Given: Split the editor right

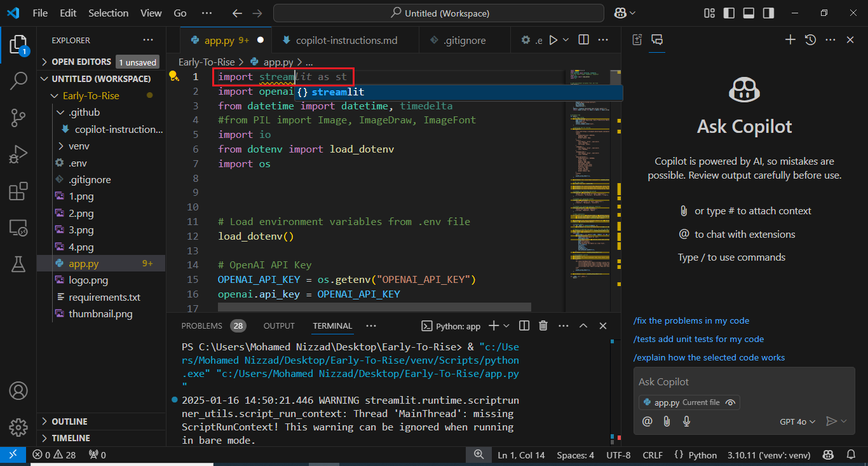Looking at the screenshot, I should pyautogui.click(x=583, y=40).
